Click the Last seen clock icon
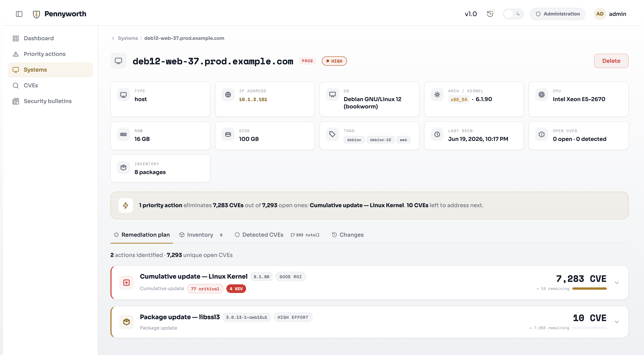The height and width of the screenshot is (355, 644). 437,134
